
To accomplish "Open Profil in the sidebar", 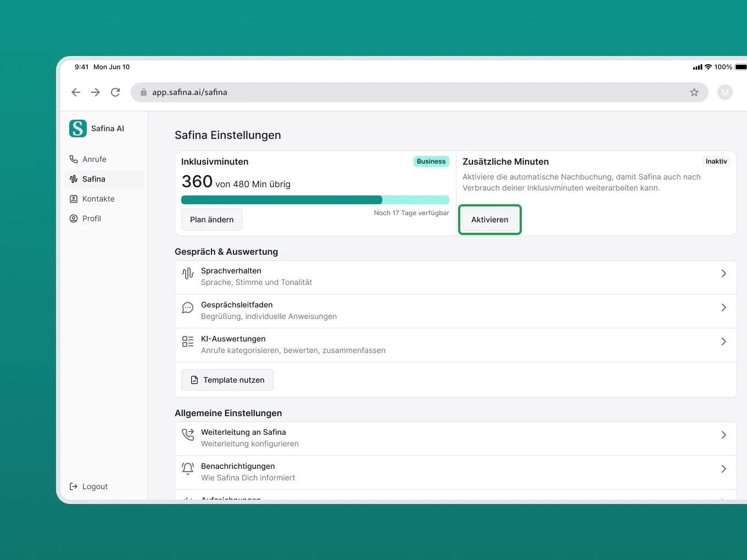I will (91, 219).
